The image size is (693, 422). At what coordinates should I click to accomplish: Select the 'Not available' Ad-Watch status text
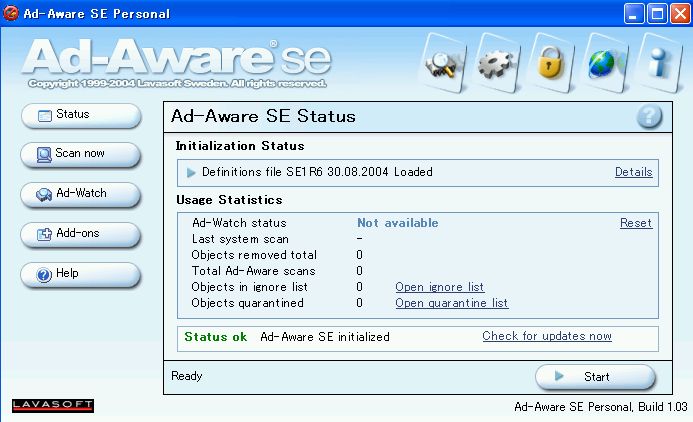point(398,223)
